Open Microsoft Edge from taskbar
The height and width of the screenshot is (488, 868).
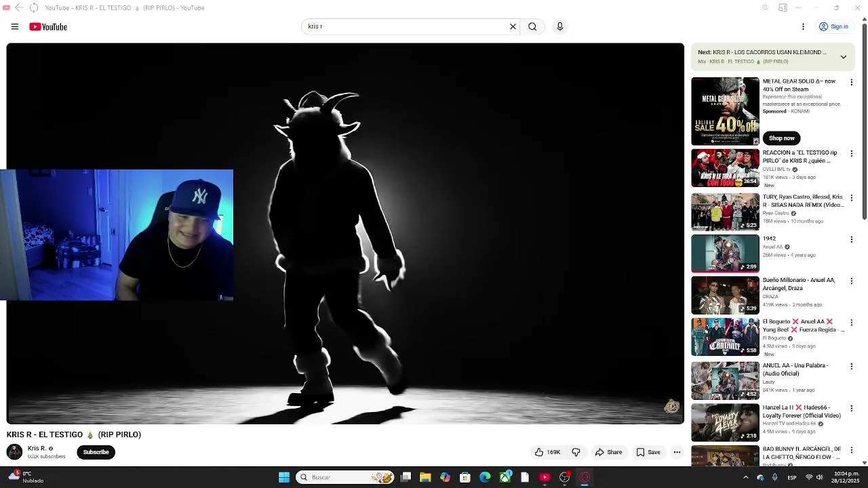[x=485, y=477]
